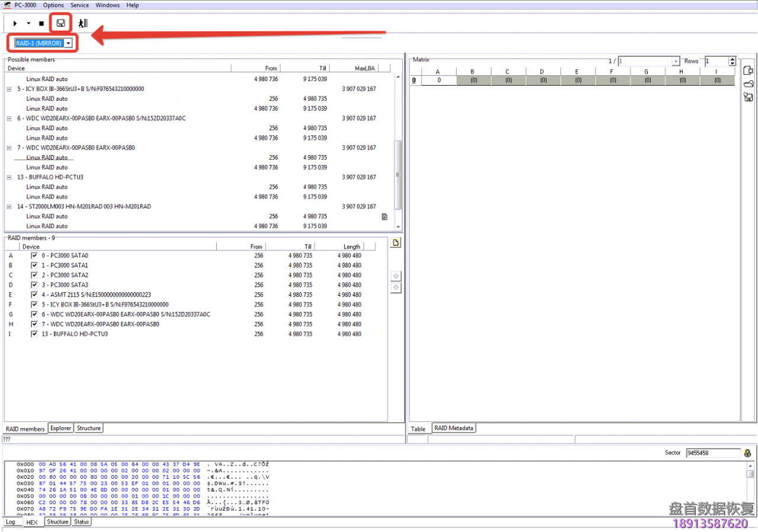Collapse the 13 - BUFFALO HD-PCTU3 node
The image size is (758, 532).
(x=9, y=177)
